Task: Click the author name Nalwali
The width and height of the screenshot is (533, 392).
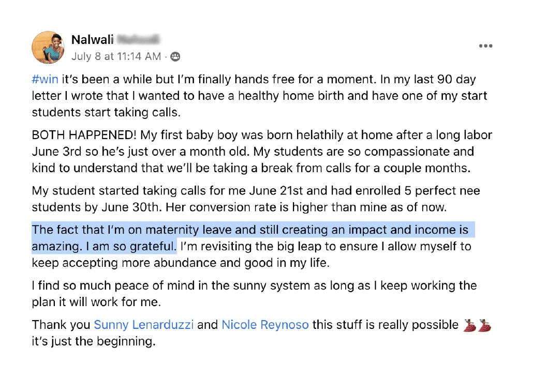Action: (x=92, y=40)
